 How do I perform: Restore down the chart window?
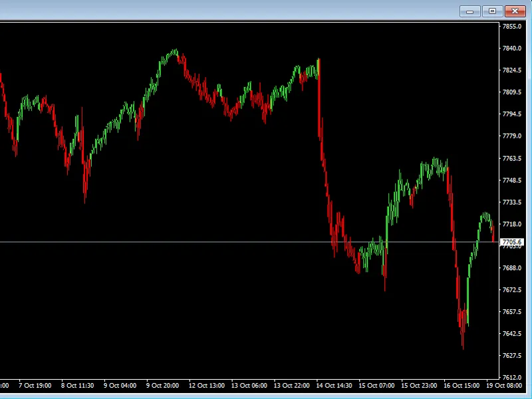click(x=492, y=11)
